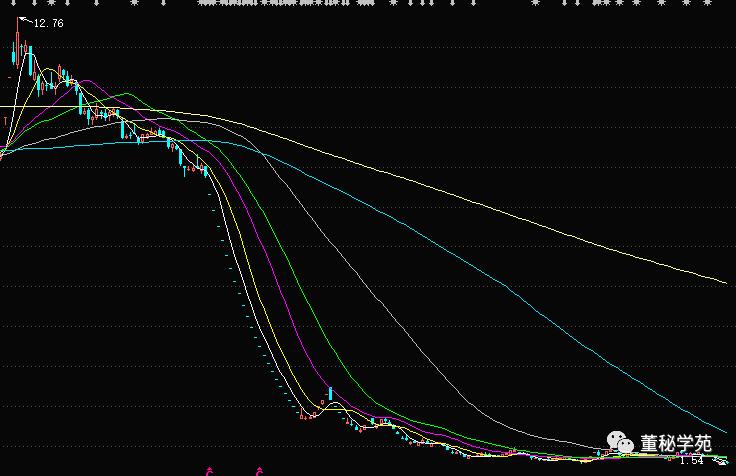Click the leftmost gray down-arrow marker at the top

13,3
